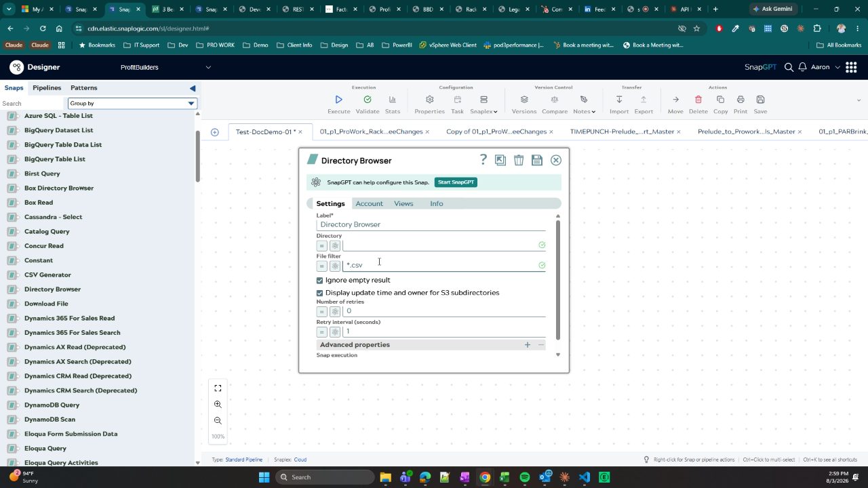Click the Execute pipeline play icon
868x488 pixels.
click(339, 100)
